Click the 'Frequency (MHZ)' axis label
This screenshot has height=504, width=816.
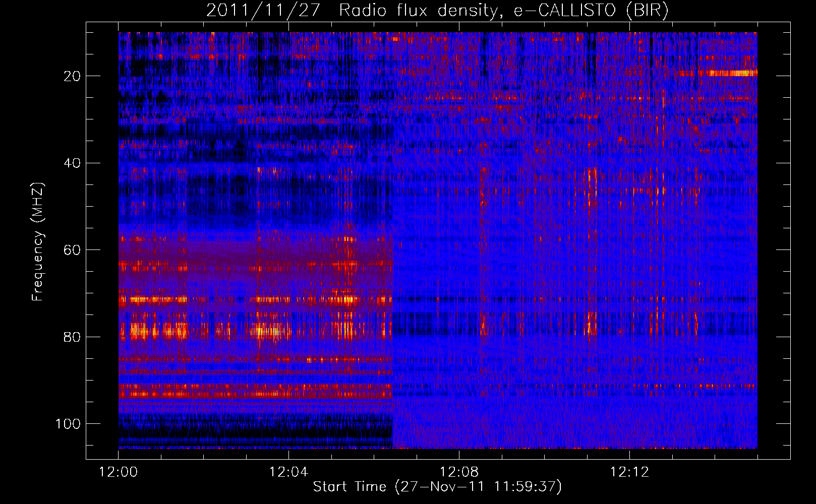[x=38, y=241]
